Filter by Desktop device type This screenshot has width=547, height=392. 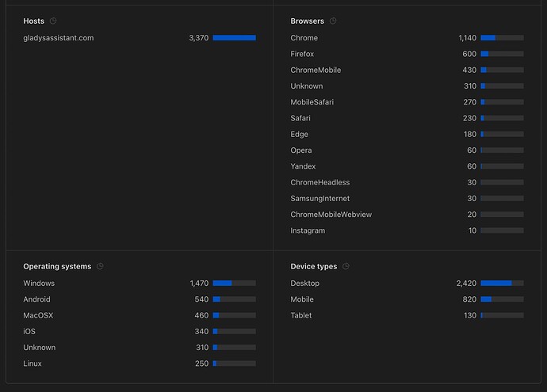point(305,284)
